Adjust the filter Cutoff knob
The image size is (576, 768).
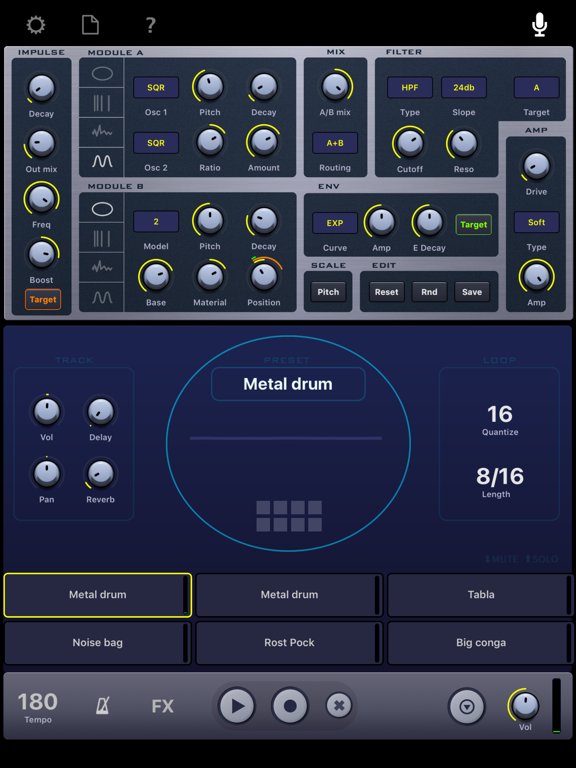tap(410, 143)
